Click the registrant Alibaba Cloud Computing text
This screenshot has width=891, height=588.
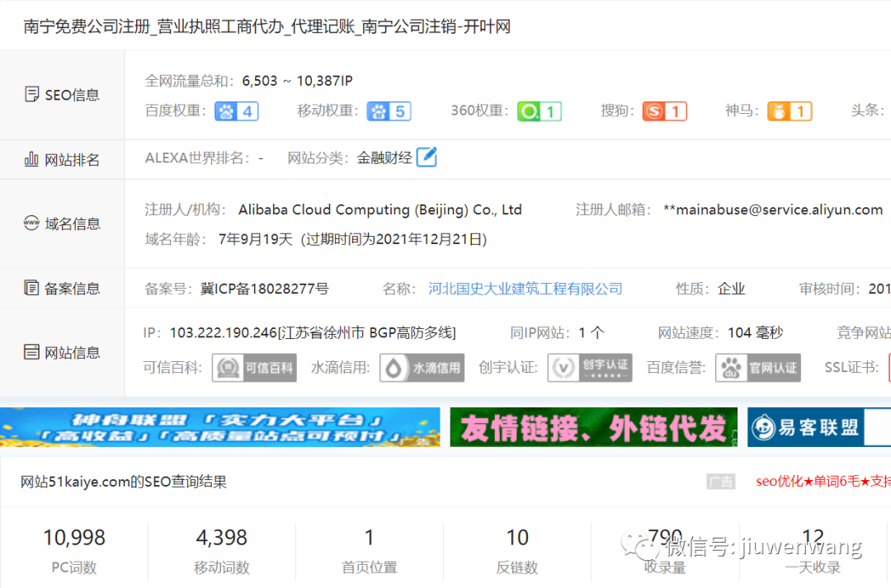pyautogui.click(x=380, y=209)
